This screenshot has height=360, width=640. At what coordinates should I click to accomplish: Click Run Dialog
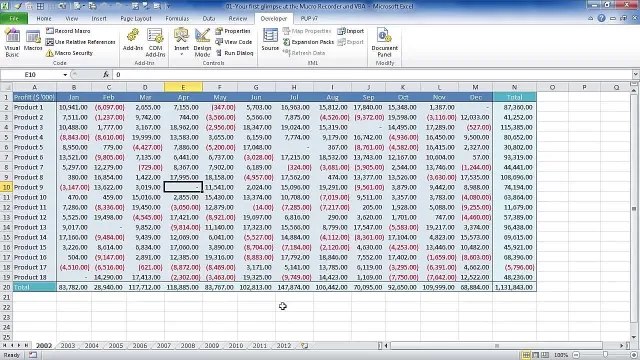[x=235, y=53]
